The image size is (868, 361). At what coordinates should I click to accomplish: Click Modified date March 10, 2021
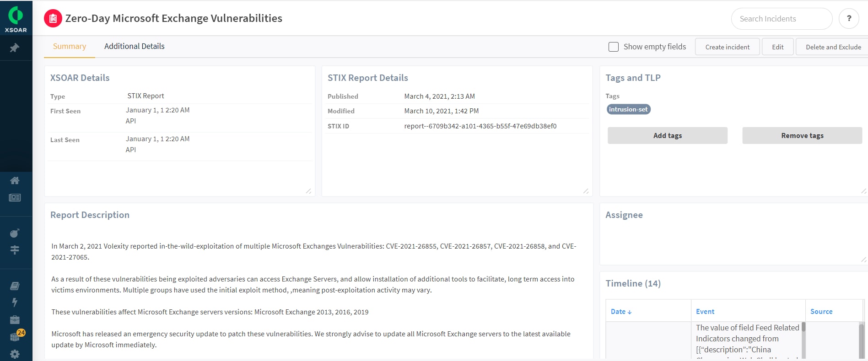[442, 111]
